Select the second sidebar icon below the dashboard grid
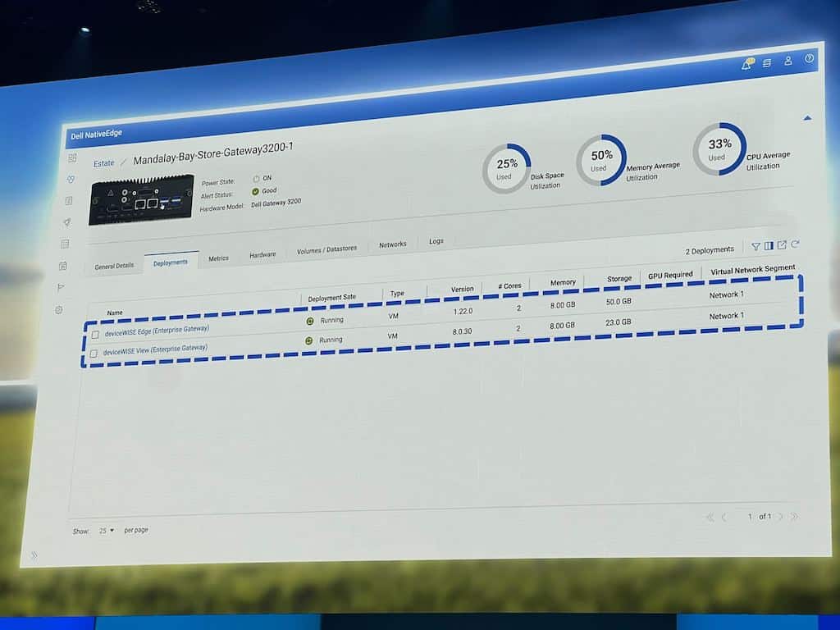The width and height of the screenshot is (840, 630). tap(71, 180)
